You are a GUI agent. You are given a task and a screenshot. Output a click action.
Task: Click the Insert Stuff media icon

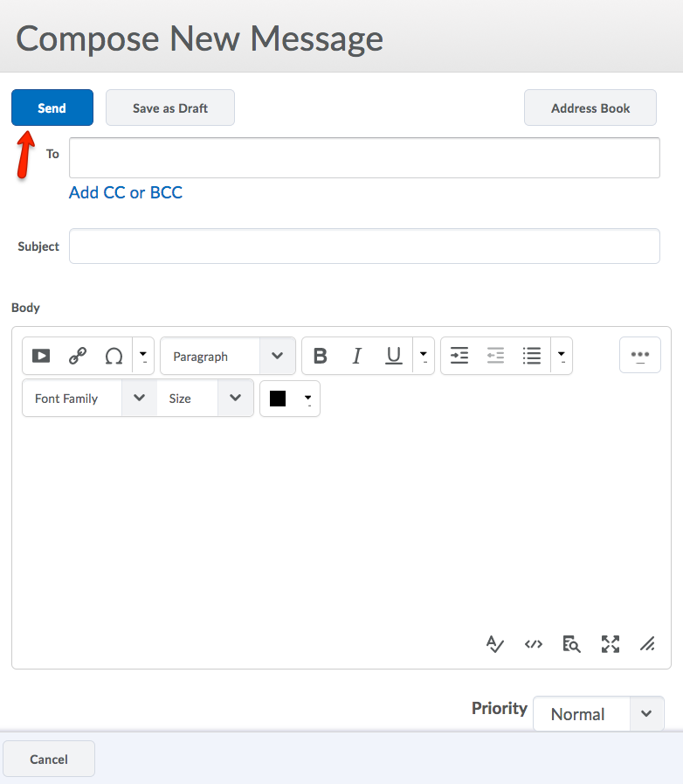tap(41, 356)
